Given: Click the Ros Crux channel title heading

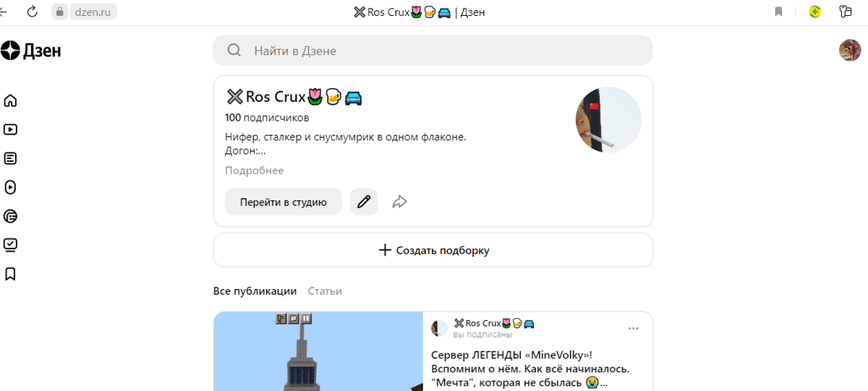Looking at the screenshot, I should tap(294, 96).
